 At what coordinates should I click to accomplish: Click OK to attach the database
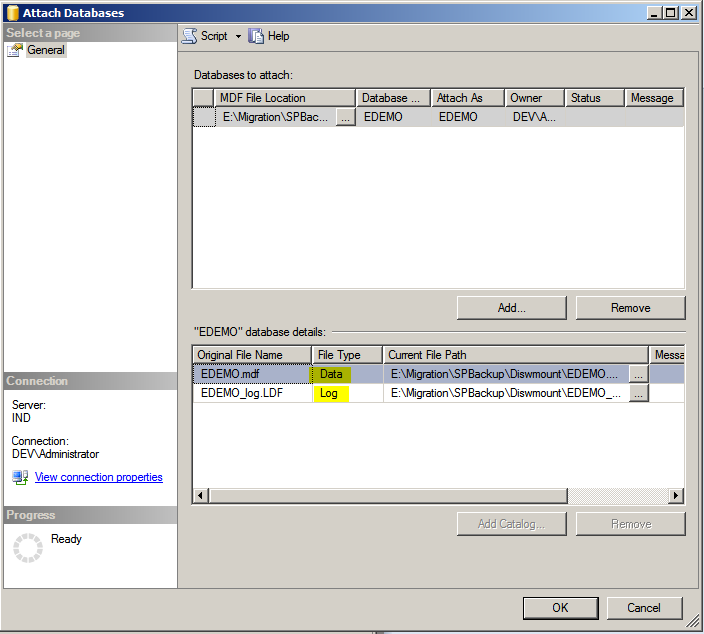click(x=560, y=608)
